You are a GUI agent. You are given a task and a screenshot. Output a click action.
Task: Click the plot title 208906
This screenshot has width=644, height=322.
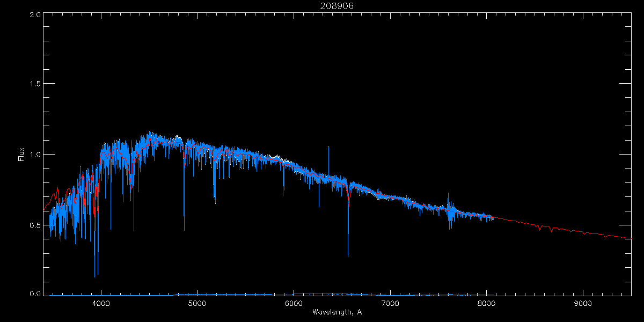[x=337, y=5]
